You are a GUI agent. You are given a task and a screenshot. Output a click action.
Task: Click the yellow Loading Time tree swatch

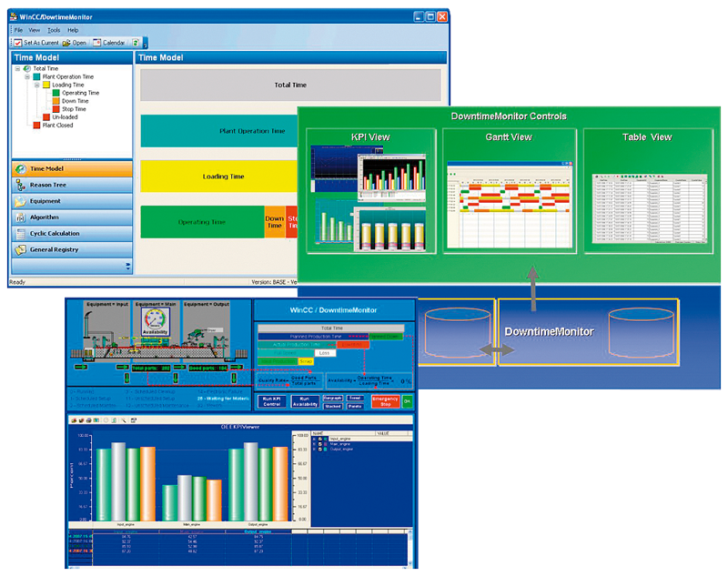coord(46,85)
